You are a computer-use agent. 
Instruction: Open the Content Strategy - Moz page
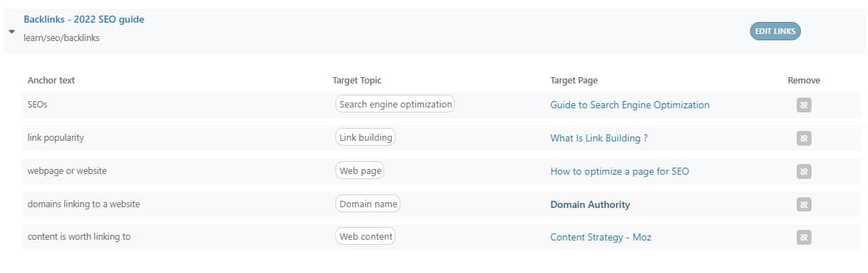point(600,237)
